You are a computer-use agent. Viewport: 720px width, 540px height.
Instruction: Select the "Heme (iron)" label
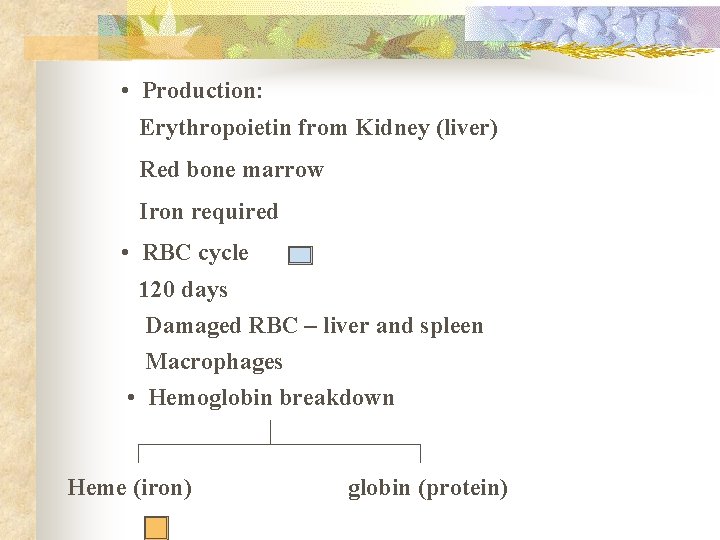pyautogui.click(x=130, y=488)
